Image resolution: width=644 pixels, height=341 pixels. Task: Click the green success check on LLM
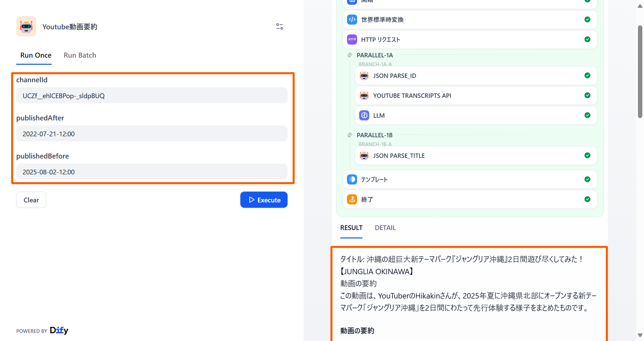click(x=587, y=115)
